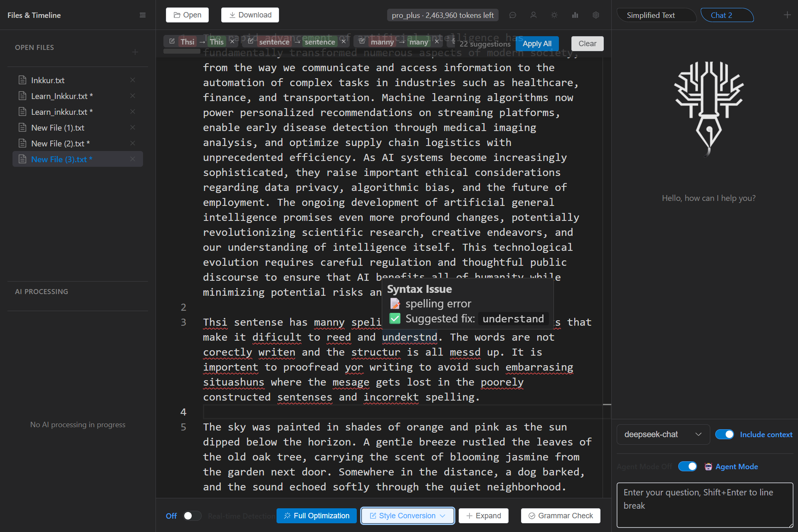Apply All suggestions
The image size is (798, 532).
[537, 44]
